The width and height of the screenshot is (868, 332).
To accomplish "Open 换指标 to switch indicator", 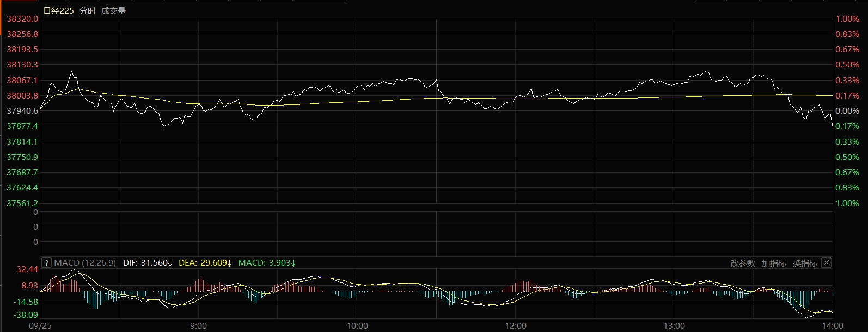I will tap(805, 263).
